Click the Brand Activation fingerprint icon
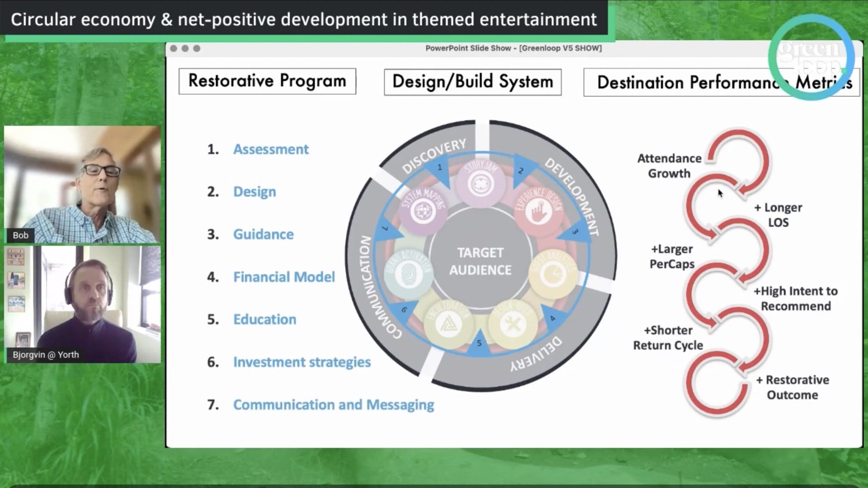 pyautogui.click(x=408, y=274)
